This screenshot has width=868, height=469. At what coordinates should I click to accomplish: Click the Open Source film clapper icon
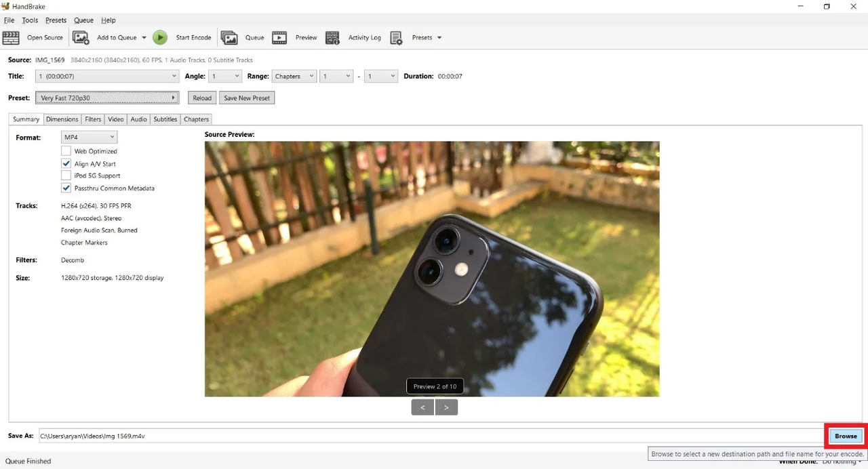click(11, 37)
